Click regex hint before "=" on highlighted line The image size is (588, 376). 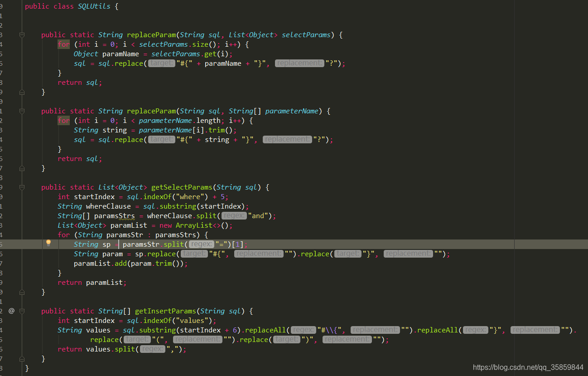pyautogui.click(x=202, y=244)
